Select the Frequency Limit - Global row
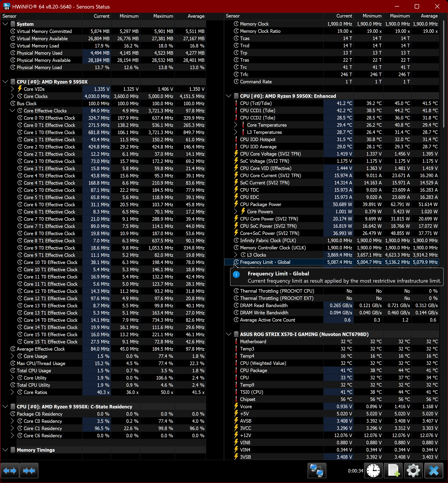Screen dimensions: 448x483 click(265, 262)
